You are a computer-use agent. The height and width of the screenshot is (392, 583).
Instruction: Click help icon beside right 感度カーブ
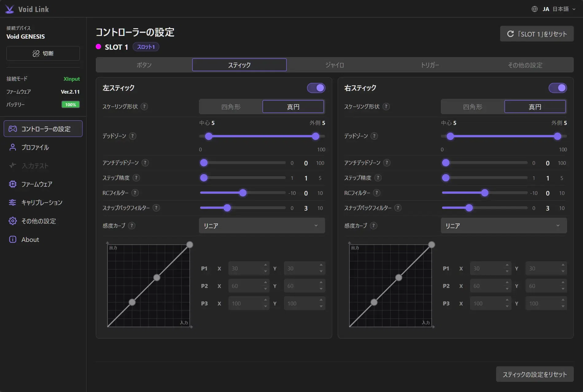click(373, 226)
